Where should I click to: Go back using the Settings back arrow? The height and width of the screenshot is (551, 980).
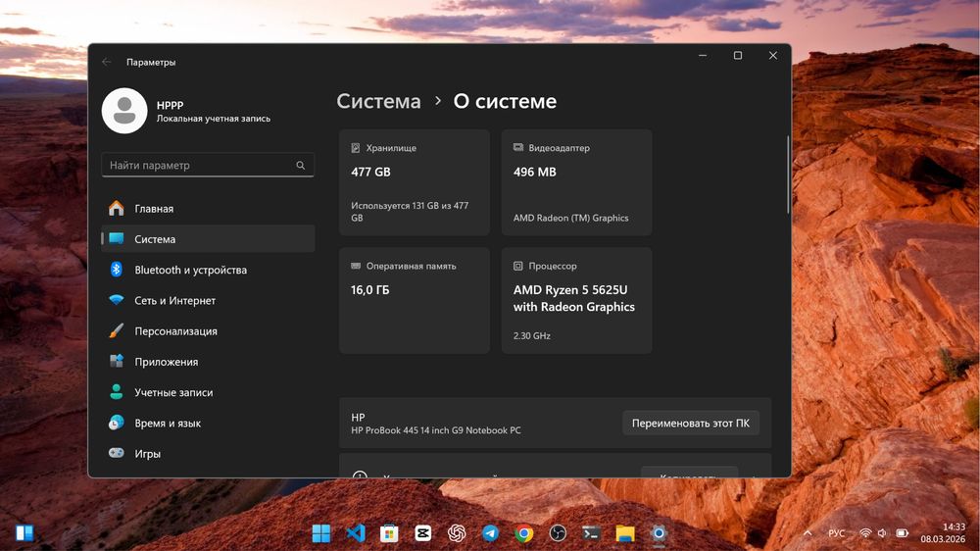[x=106, y=62]
